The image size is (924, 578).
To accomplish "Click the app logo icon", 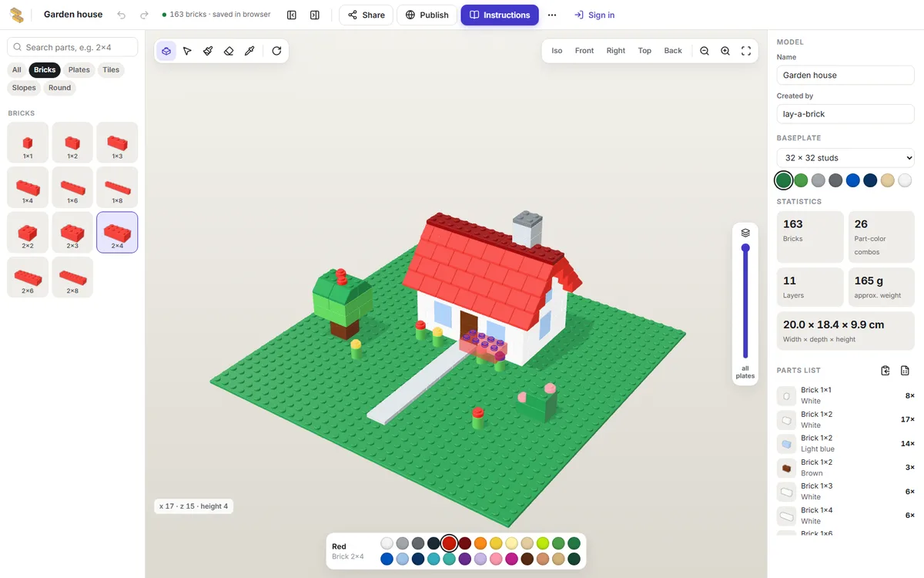I will coord(16,15).
